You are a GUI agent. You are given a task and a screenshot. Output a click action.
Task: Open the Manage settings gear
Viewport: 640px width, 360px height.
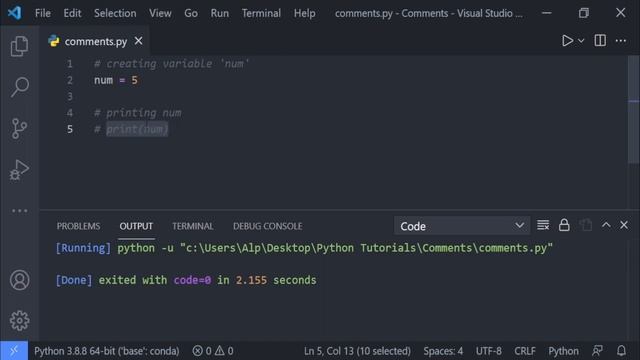coord(19,320)
